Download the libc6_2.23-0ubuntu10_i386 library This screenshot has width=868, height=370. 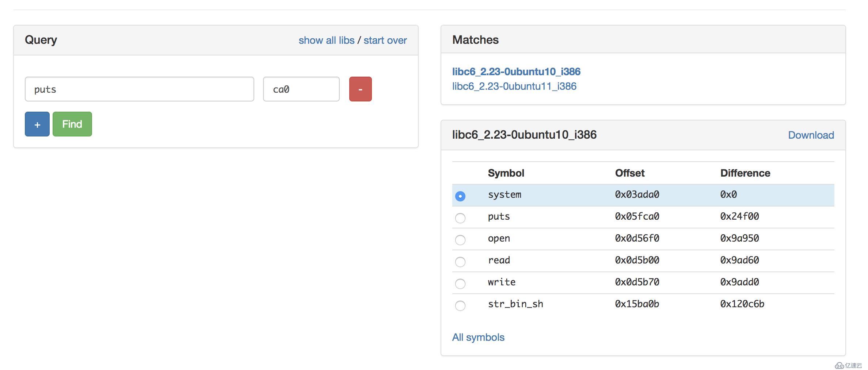pyautogui.click(x=811, y=135)
